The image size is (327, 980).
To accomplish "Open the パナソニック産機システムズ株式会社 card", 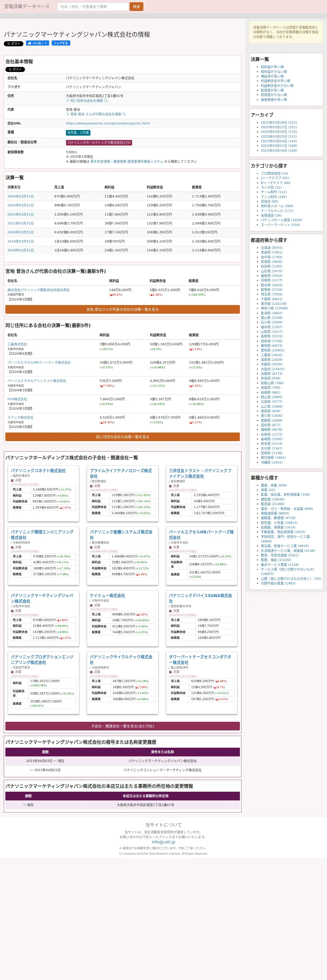I will point(121,535).
